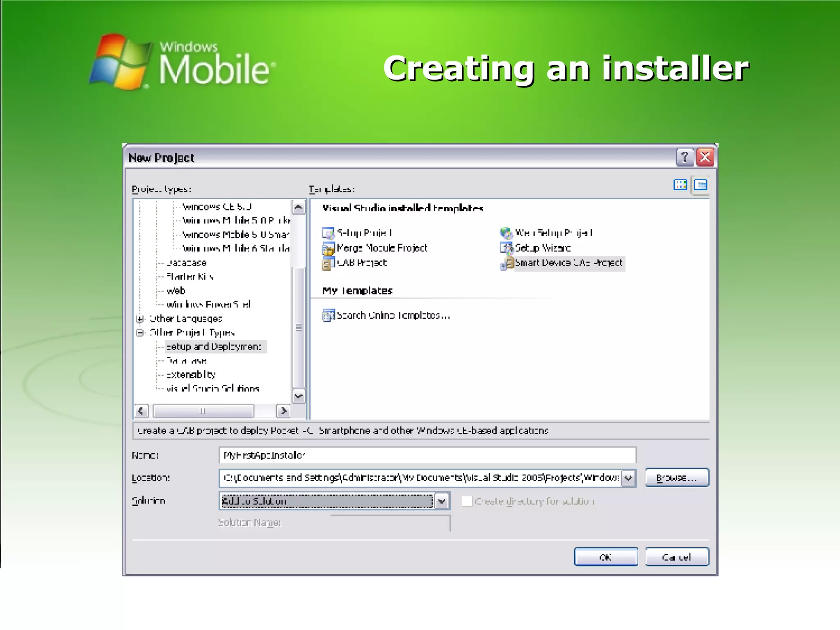840x630 pixels.
Task: Select the Merge Module Project template icon
Action: coord(328,248)
